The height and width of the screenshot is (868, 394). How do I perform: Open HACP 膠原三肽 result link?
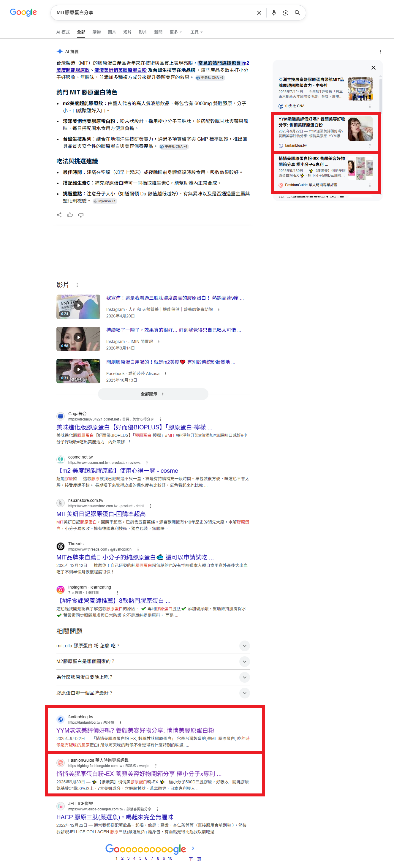(x=115, y=817)
